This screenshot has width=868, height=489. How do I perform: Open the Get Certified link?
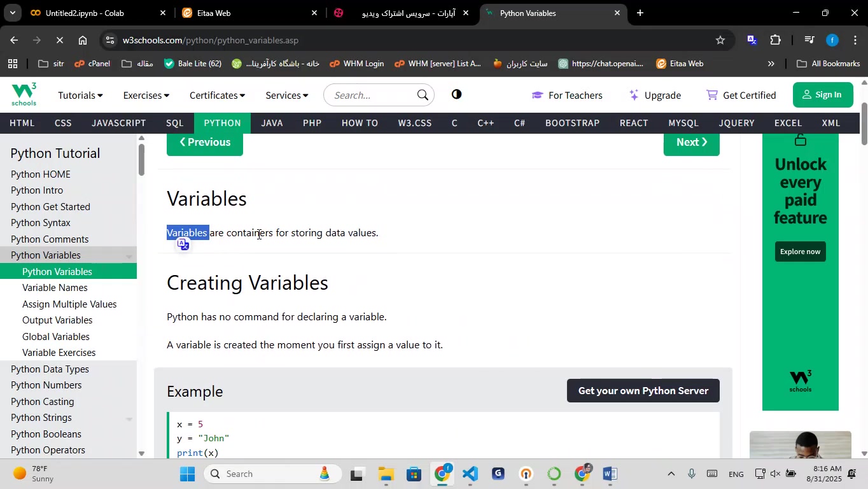click(x=741, y=96)
